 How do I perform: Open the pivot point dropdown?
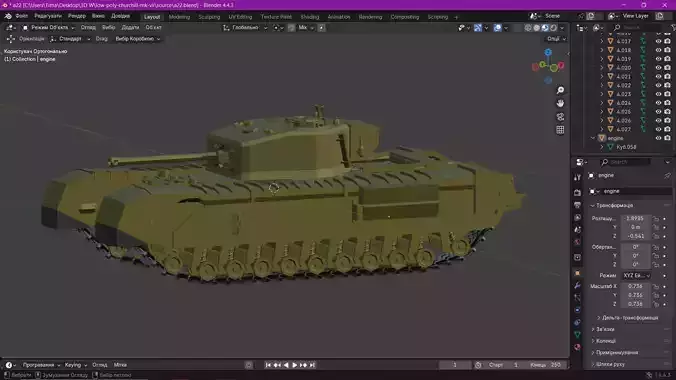(278, 28)
